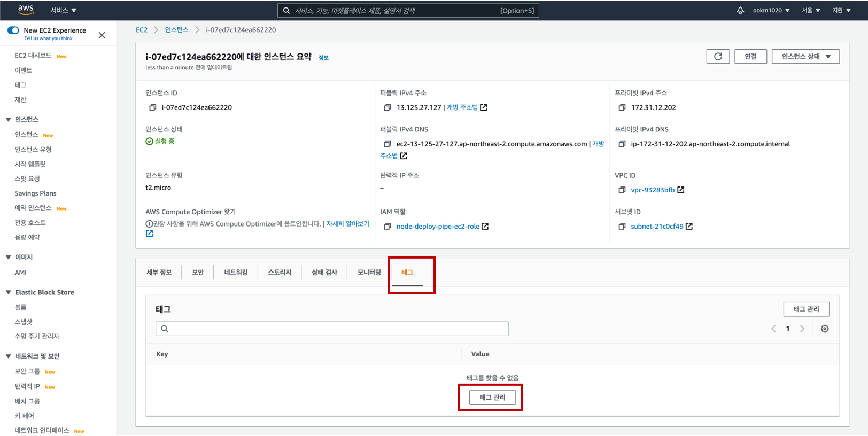Open the notifications bell icon
868x436 pixels.
pos(740,10)
